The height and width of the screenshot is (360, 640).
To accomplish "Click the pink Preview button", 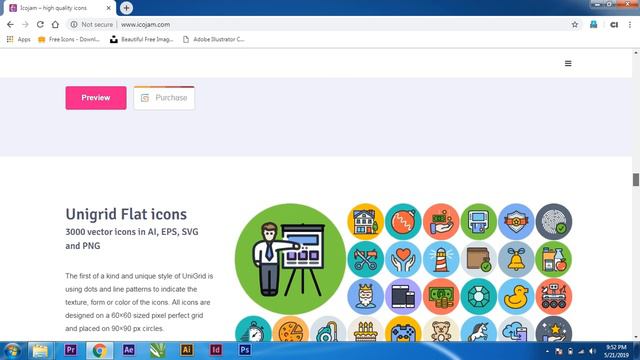I will point(96,98).
